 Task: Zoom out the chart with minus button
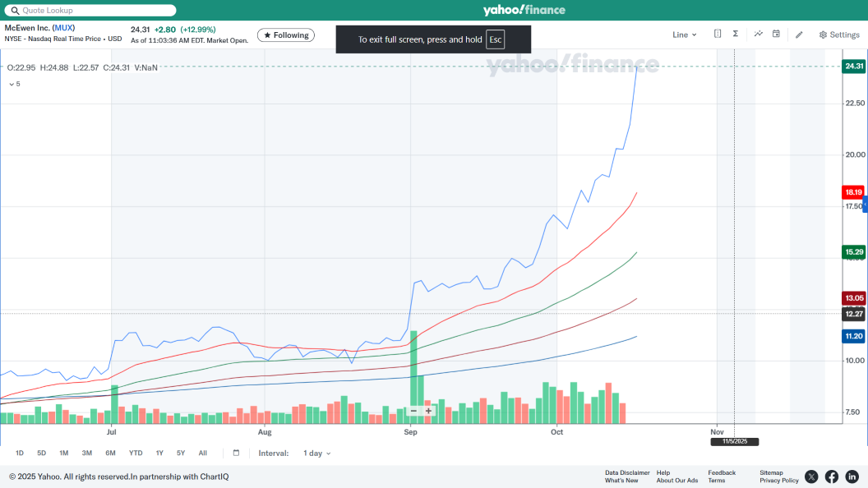[x=413, y=411]
